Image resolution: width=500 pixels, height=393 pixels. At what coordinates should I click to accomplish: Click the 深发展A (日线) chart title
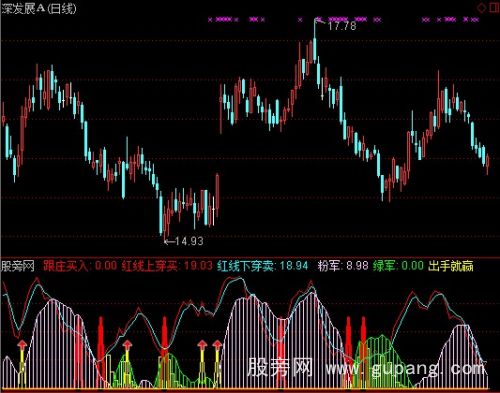[39, 9]
